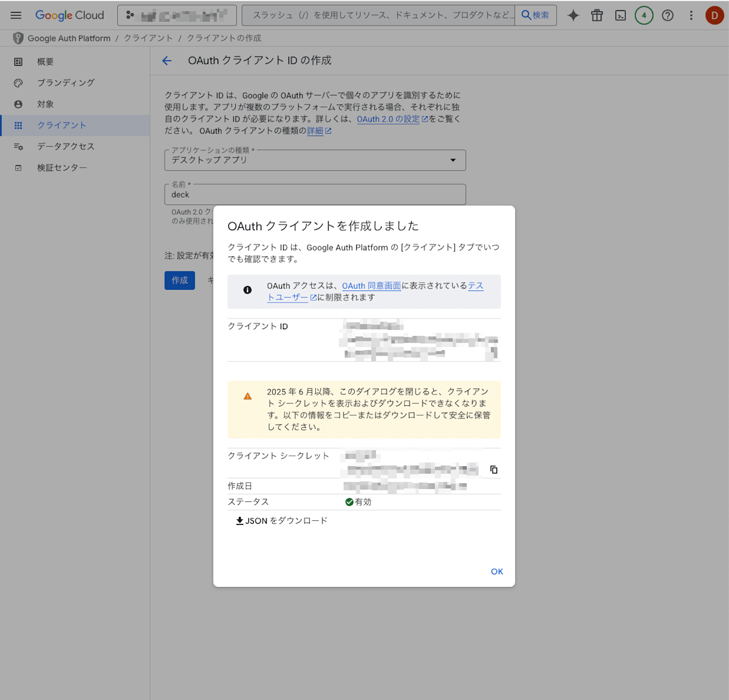Image resolution: width=729 pixels, height=700 pixels.
Task: Open 検証センター in the sidebar
Action: click(75, 168)
